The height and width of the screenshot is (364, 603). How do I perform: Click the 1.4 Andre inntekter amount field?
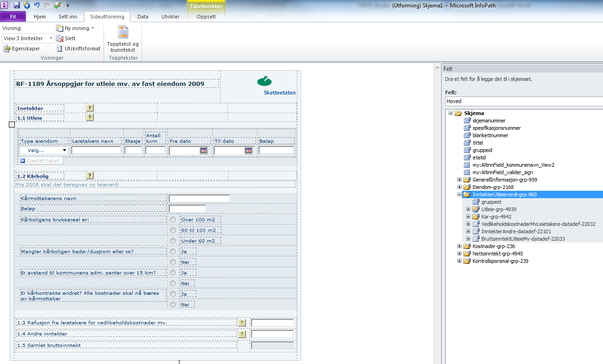tap(272, 334)
